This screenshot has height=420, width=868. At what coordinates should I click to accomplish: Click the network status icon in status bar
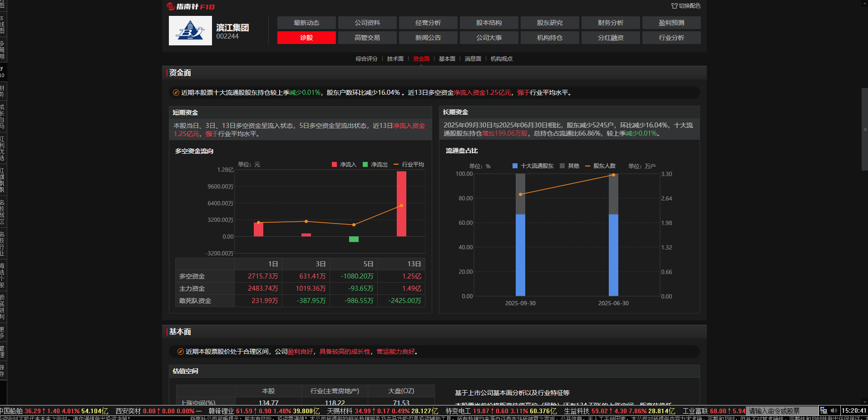tap(824, 410)
